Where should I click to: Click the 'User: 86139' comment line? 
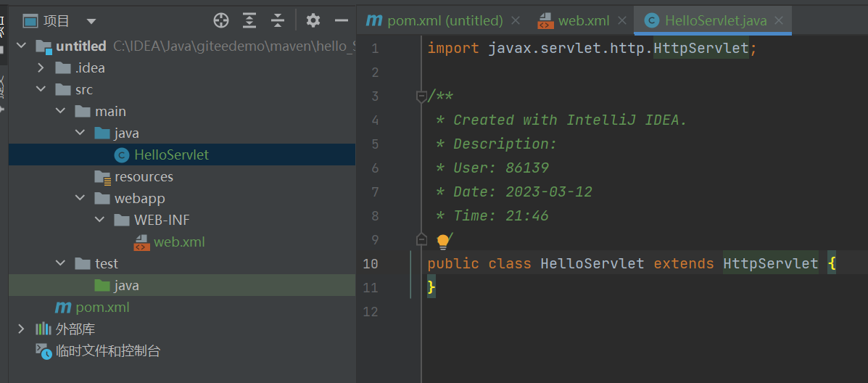click(x=492, y=168)
